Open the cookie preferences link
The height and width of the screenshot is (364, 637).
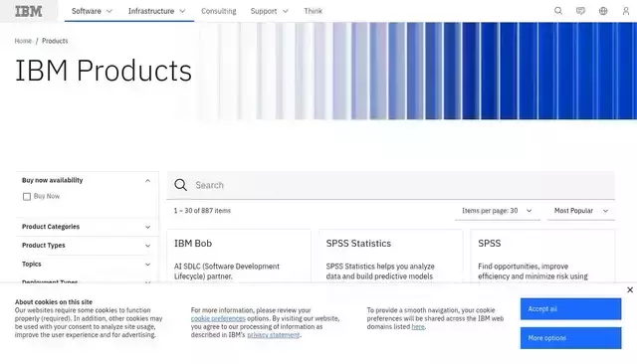pos(218,318)
